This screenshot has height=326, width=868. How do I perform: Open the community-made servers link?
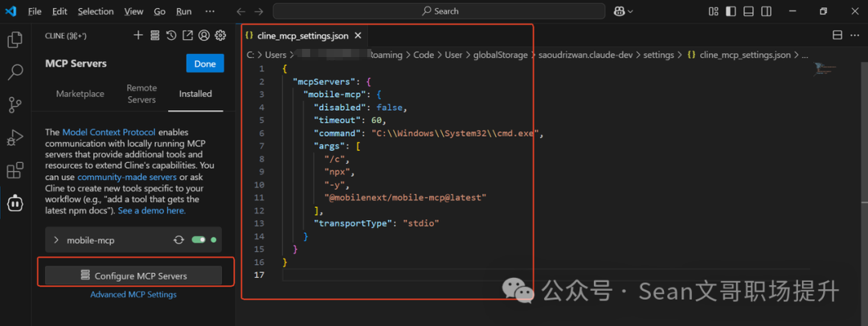pyautogui.click(x=127, y=177)
